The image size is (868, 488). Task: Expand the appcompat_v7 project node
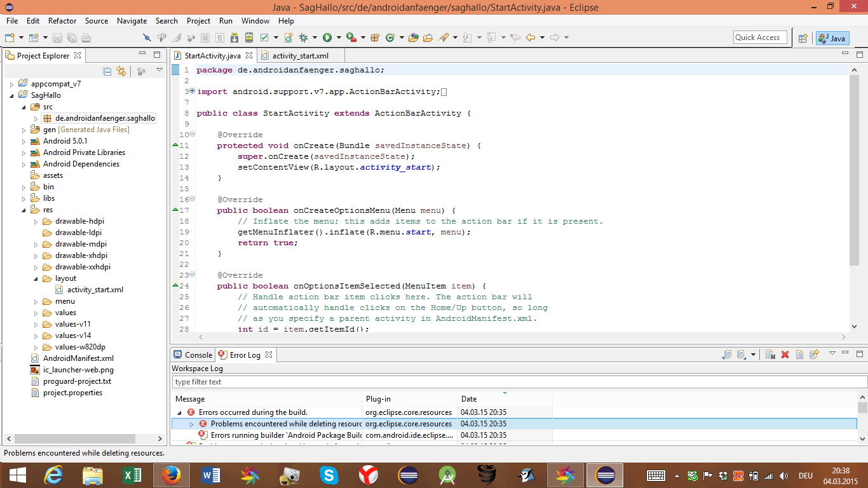click(x=11, y=84)
